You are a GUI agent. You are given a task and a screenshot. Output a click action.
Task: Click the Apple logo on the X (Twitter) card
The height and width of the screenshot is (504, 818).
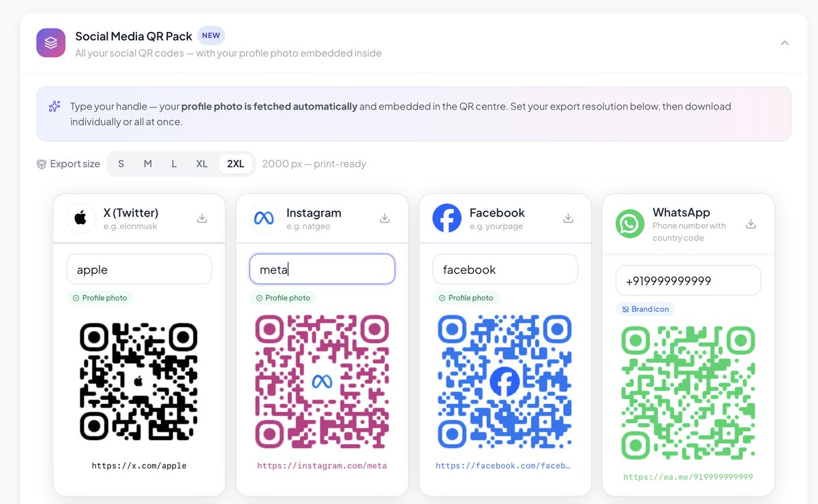[x=80, y=218]
